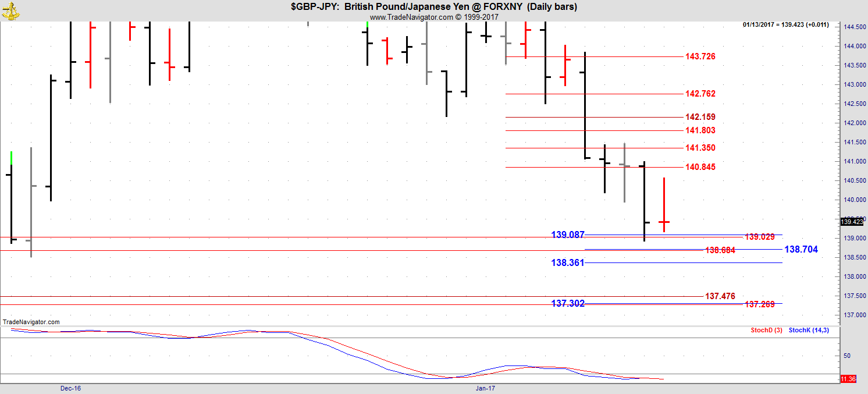This screenshot has width=868, height=394.
Task: Select the blue 138.704 level label
Action: [801, 249]
